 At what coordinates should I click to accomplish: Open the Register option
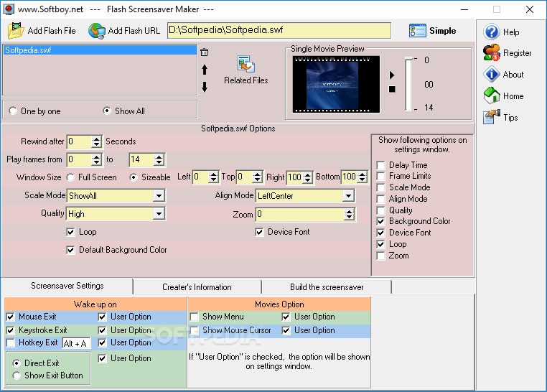(508, 53)
